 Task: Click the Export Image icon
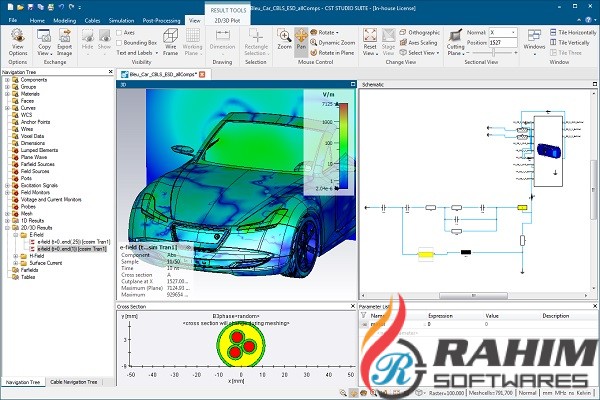click(x=64, y=42)
